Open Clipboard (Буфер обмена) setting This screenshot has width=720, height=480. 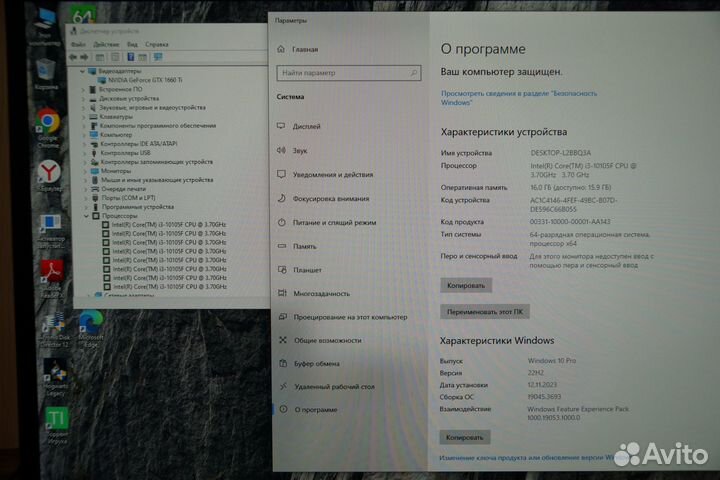(317, 363)
